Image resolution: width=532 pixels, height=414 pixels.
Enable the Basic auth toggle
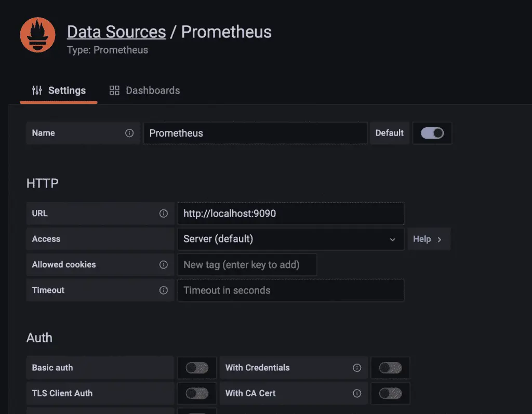tap(197, 368)
